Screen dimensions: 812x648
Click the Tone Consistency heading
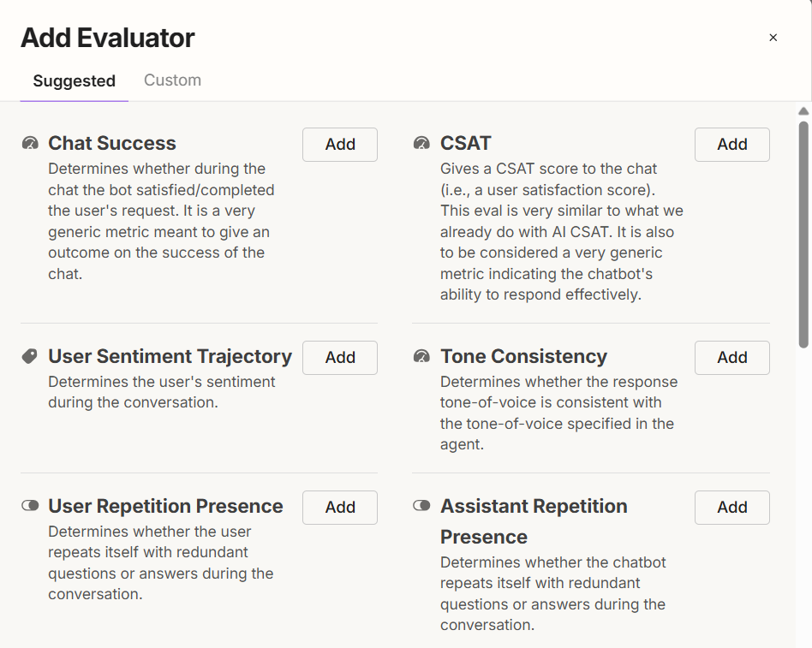coord(523,356)
